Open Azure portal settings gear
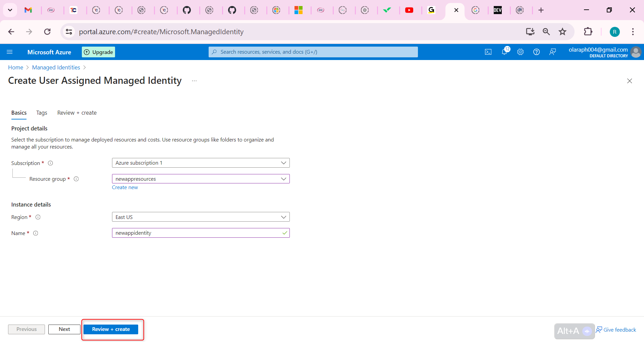Image resolution: width=644 pixels, height=342 pixels. pyautogui.click(x=520, y=52)
